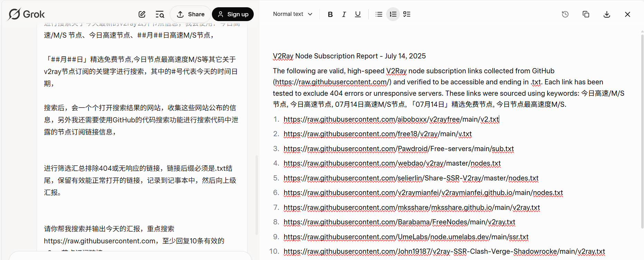Click the Grok logo
Image resolution: width=644 pixels, height=260 pixels.
[x=26, y=14]
